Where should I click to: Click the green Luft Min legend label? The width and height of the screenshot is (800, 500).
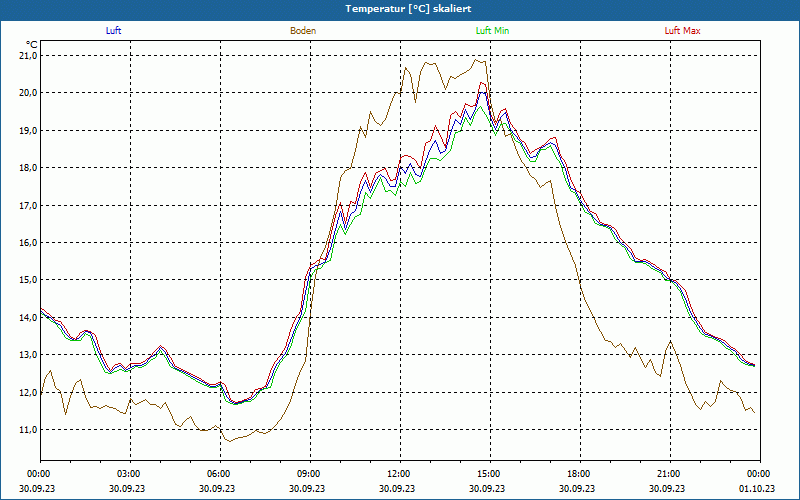click(x=492, y=31)
